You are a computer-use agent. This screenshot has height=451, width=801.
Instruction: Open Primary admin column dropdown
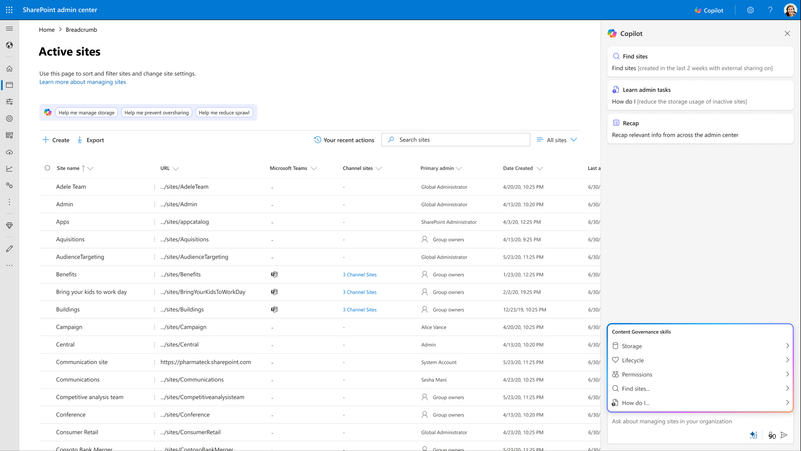459,169
